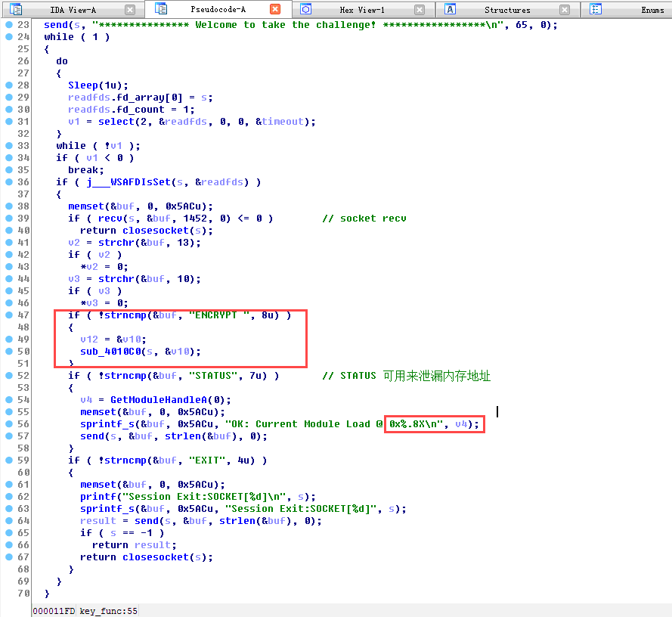This screenshot has width=672, height=617.
Task: Close the IDA View-A tab
Action: [130, 10]
